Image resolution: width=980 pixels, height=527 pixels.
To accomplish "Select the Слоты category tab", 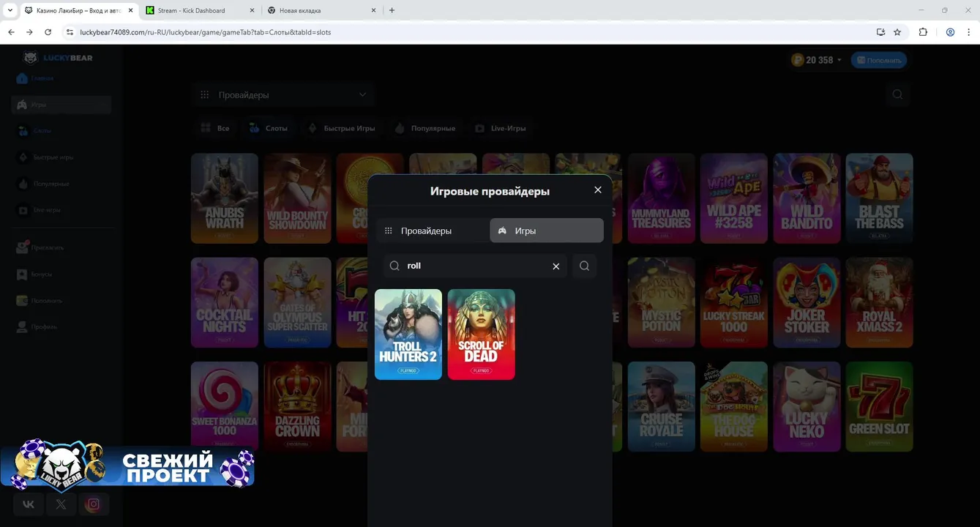I will click(268, 128).
